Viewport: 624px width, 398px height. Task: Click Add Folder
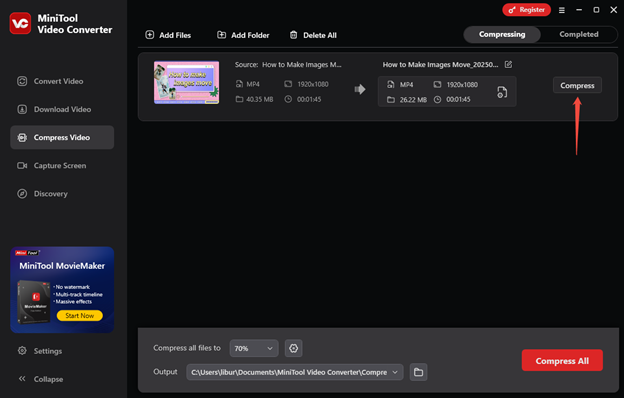(243, 35)
